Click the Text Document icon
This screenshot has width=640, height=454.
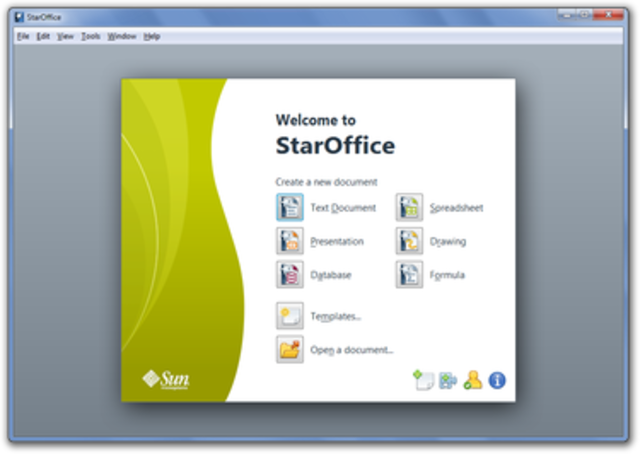(x=290, y=207)
